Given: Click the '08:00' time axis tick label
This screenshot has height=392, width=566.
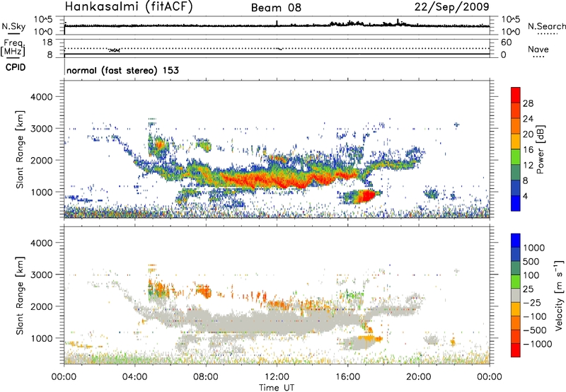Looking at the screenshot, I should click(206, 377).
